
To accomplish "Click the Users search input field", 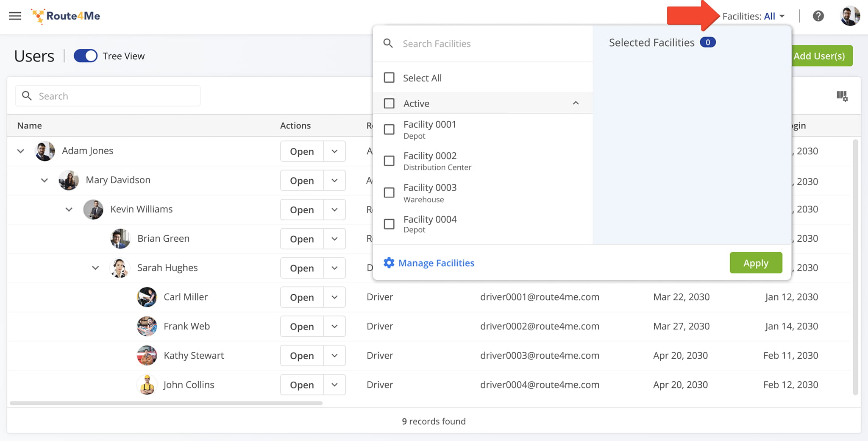I will pos(114,96).
